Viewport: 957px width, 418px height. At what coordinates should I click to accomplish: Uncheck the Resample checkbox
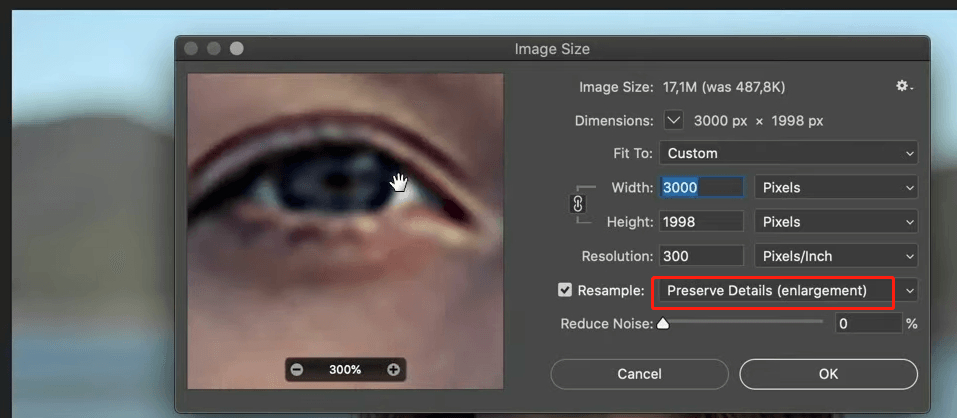(x=565, y=290)
